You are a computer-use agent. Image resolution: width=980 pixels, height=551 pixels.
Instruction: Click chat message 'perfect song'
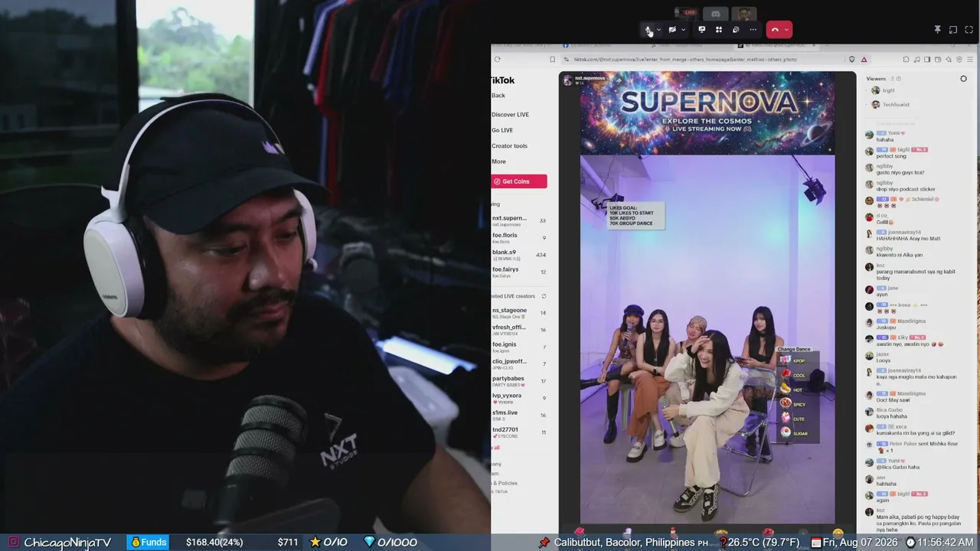tap(890, 157)
